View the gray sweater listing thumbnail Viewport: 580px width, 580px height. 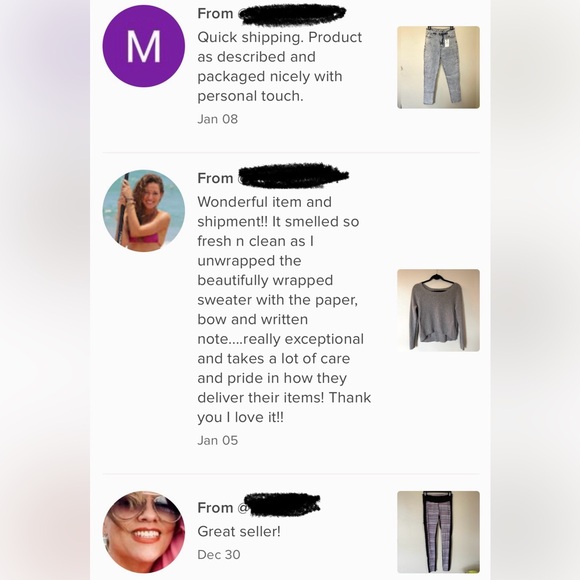438,310
